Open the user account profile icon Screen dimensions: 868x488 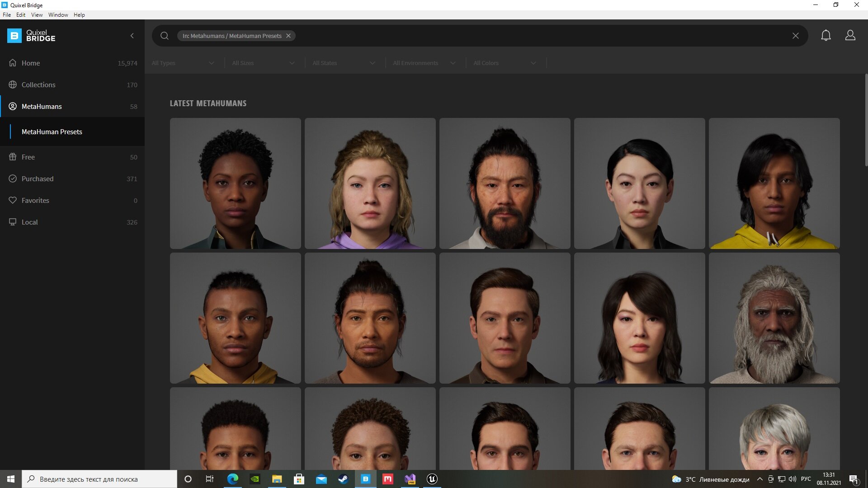pos(850,35)
